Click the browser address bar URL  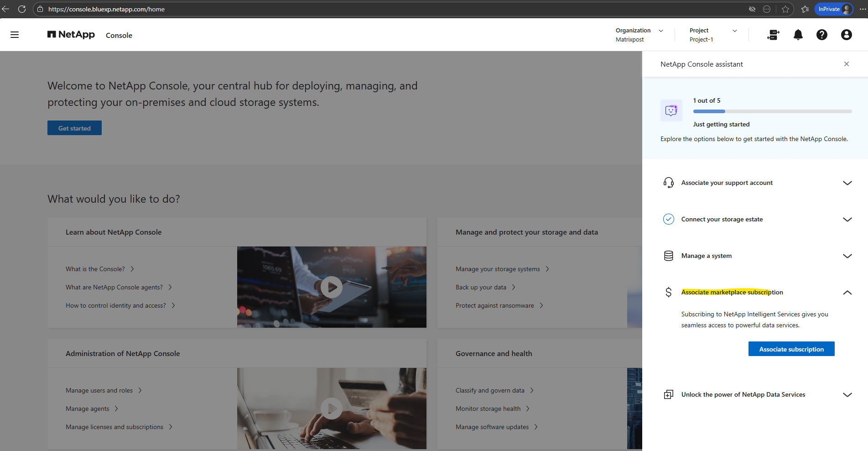(107, 9)
